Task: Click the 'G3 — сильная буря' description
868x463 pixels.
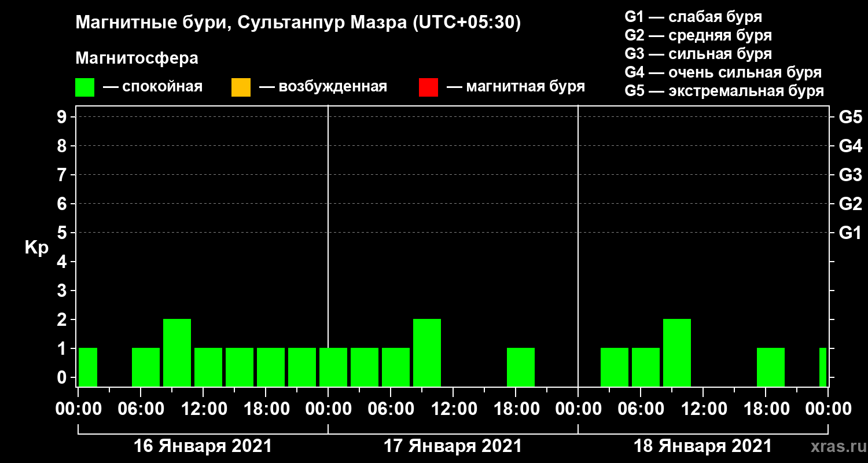Action: click(698, 54)
